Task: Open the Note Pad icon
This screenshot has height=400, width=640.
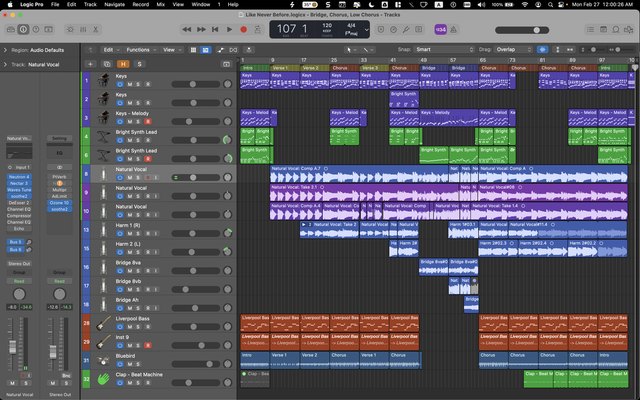Action: pos(603,29)
